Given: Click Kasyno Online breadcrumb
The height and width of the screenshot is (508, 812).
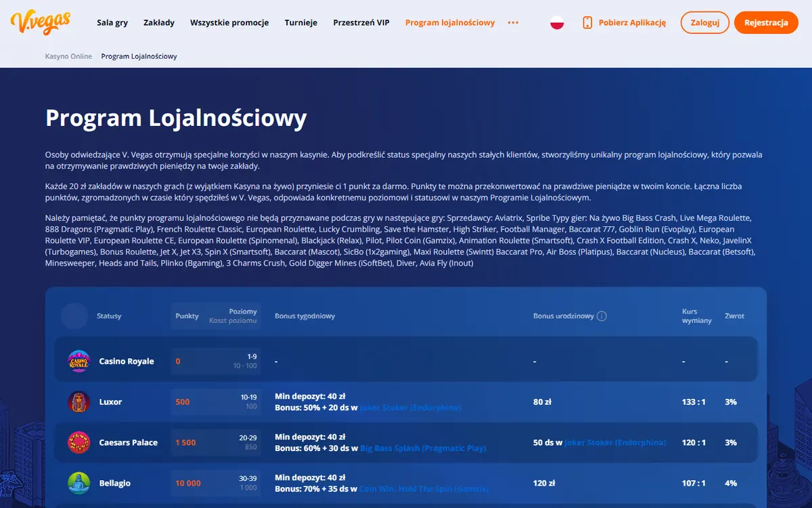Looking at the screenshot, I should tap(69, 56).
